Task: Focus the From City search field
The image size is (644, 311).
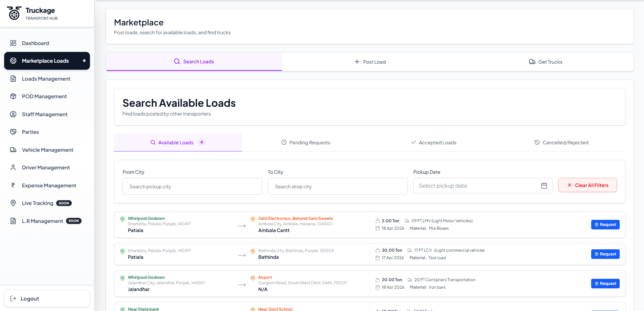Action: [192, 186]
